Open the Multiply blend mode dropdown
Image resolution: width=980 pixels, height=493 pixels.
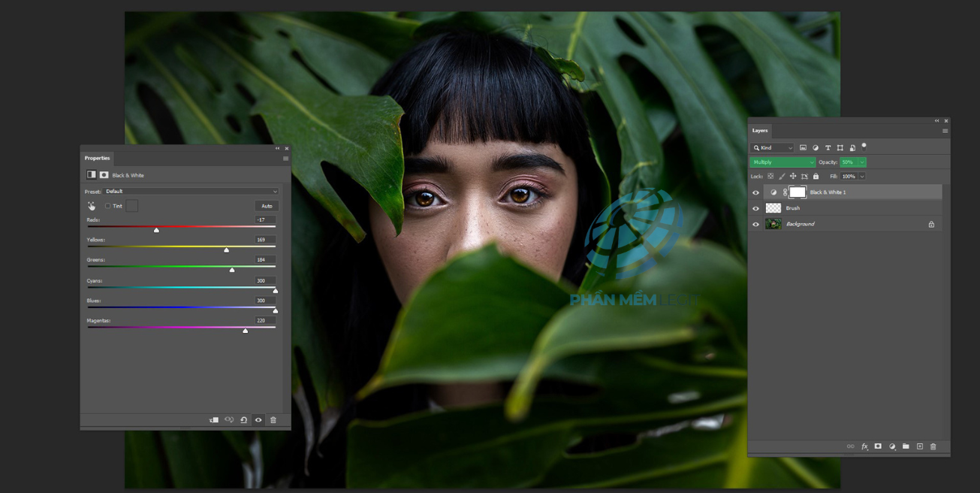click(782, 162)
